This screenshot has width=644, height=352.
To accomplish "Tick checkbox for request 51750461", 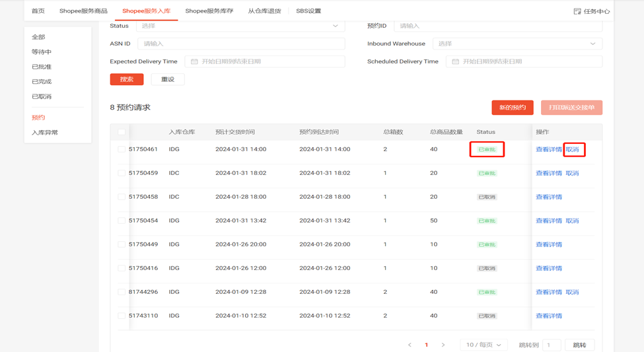I will [122, 149].
